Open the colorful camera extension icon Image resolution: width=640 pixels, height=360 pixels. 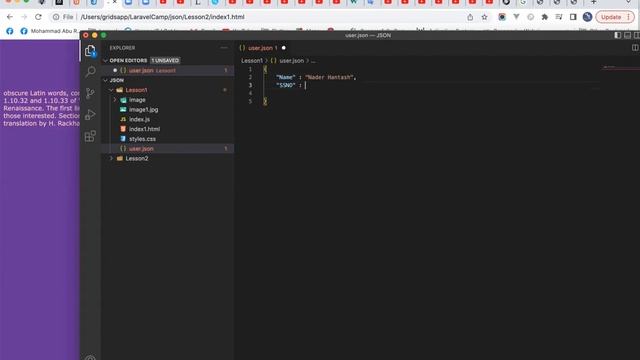pos(502,17)
